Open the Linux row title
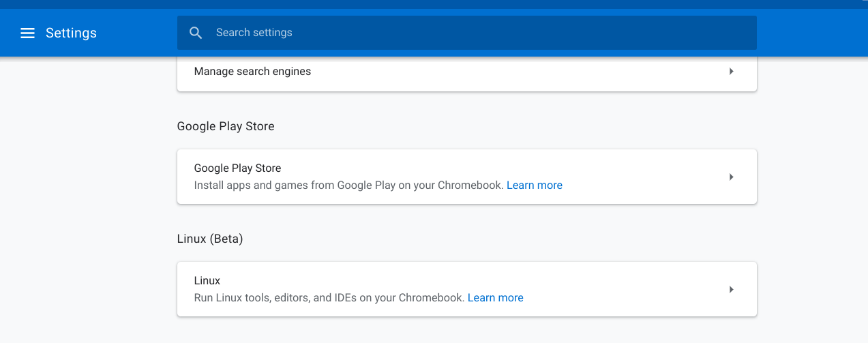Screen dimensions: 868x343 click(207, 280)
